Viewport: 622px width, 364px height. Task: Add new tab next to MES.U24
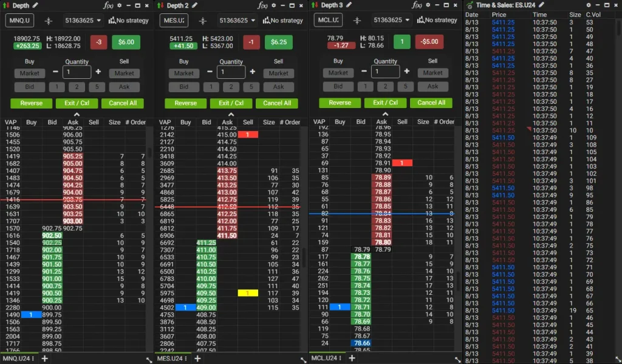(199, 359)
